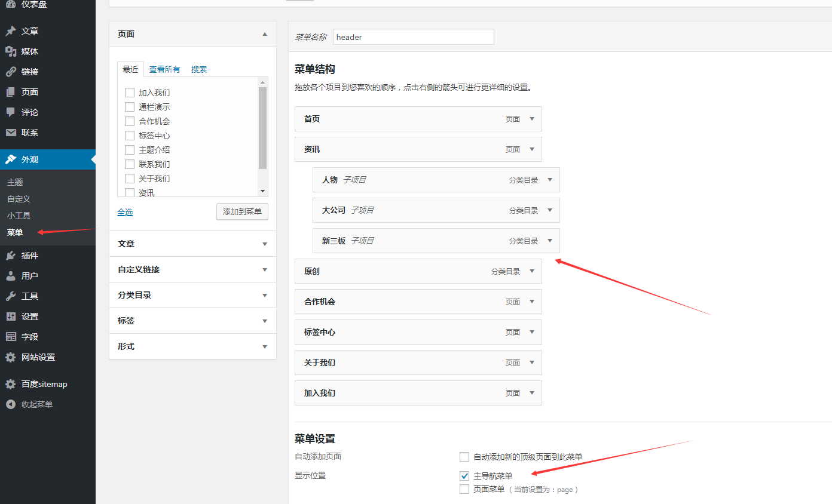Screen dimensions: 832x504
Task: Open the 媒体 media library icon
Action: (11, 51)
